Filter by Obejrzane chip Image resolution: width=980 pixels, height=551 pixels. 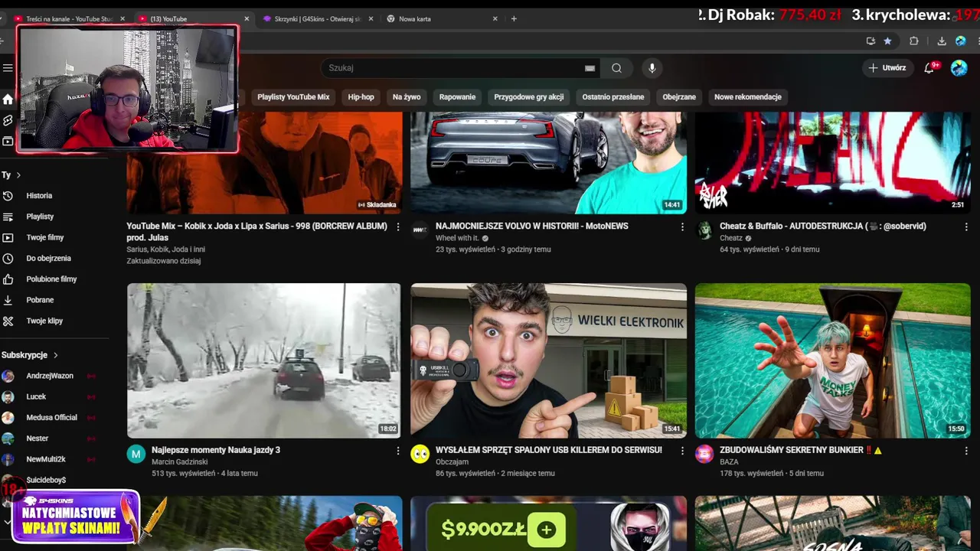(679, 97)
